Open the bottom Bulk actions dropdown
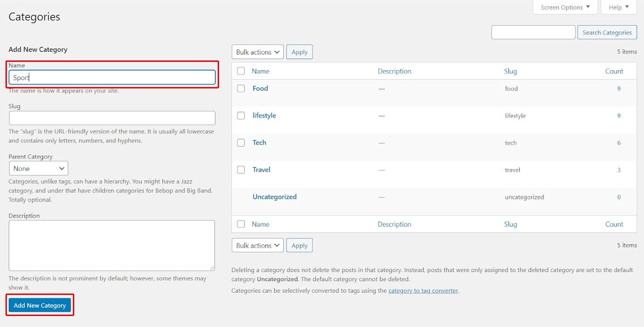The image size is (644, 327). tap(258, 245)
